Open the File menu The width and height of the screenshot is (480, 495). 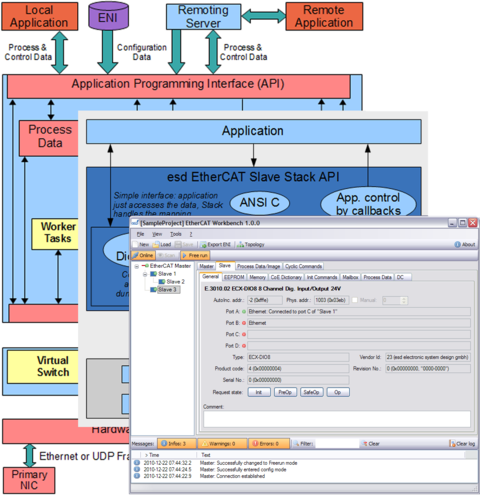pos(140,234)
